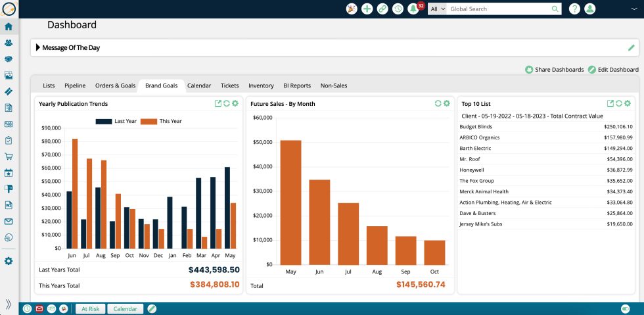Refresh the Future Sales - By Month widget
This screenshot has height=315, width=644.
[438, 103]
